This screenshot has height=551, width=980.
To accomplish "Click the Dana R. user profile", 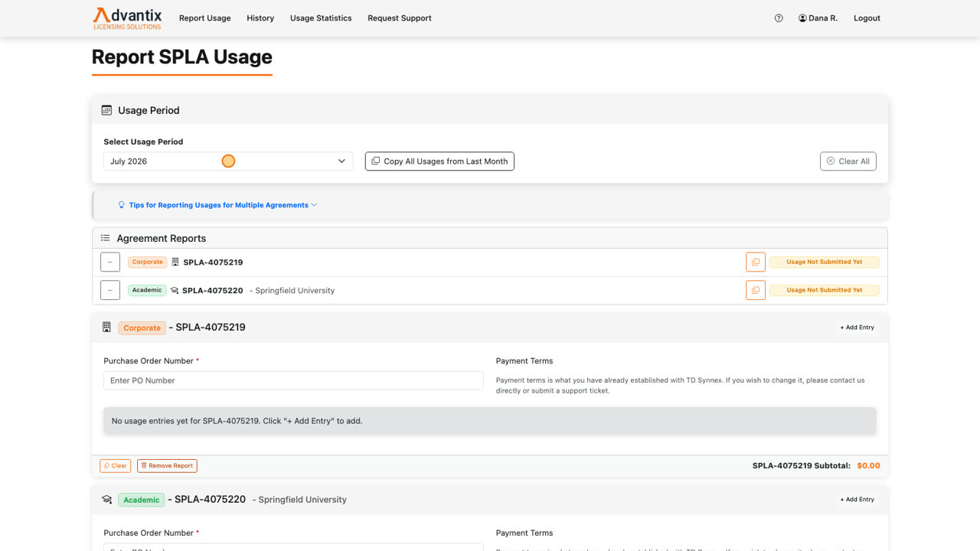I will [x=818, y=18].
